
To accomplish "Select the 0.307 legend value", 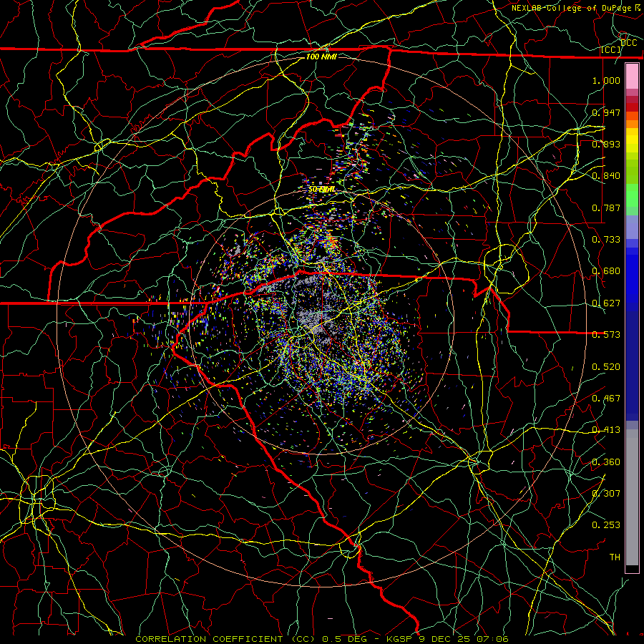I will click(x=606, y=493).
